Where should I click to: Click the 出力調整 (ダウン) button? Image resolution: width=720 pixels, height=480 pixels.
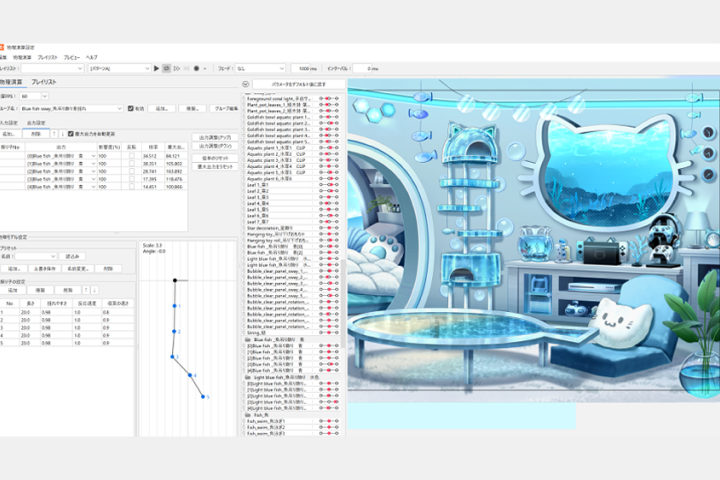pos(215,146)
